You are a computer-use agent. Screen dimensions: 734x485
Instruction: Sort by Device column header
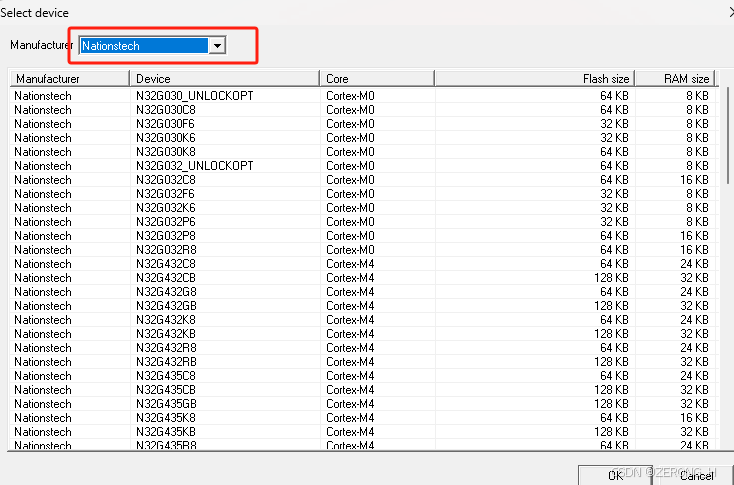(225, 79)
